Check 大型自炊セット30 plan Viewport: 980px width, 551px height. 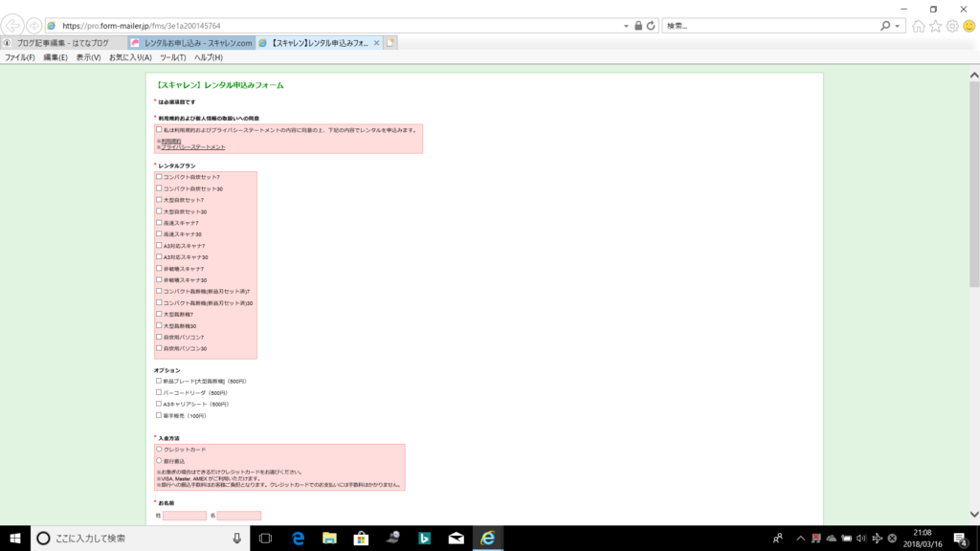pos(159,211)
